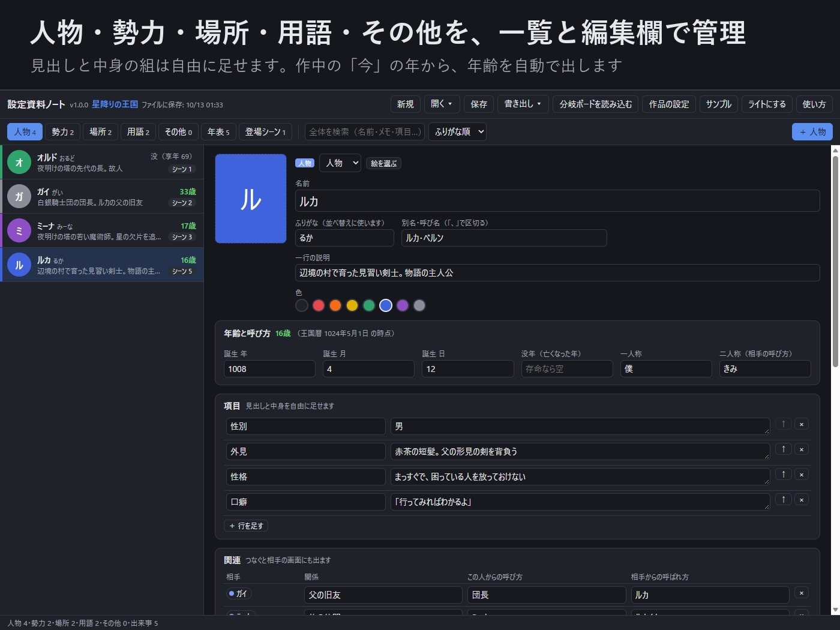The image size is (840, 630).
Task: Select the ミーナ character avatar in list
Action: click(19, 230)
